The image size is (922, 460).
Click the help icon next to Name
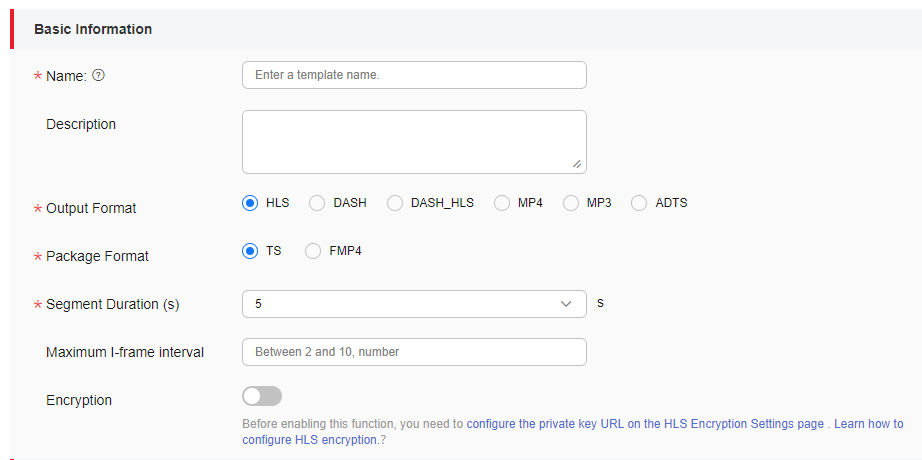(x=99, y=75)
